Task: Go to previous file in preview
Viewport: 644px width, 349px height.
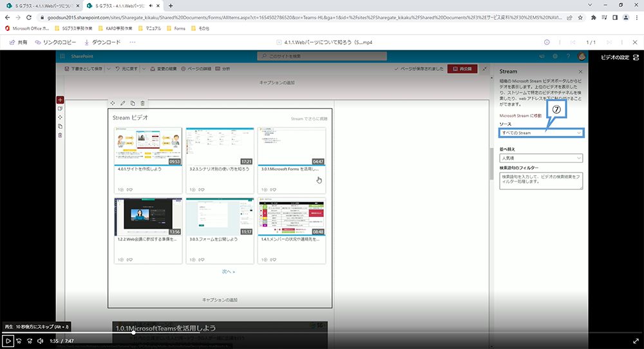Action: (573, 42)
